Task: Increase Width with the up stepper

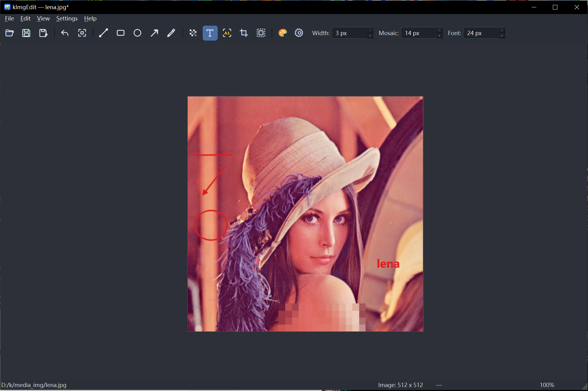Action: [x=370, y=30]
